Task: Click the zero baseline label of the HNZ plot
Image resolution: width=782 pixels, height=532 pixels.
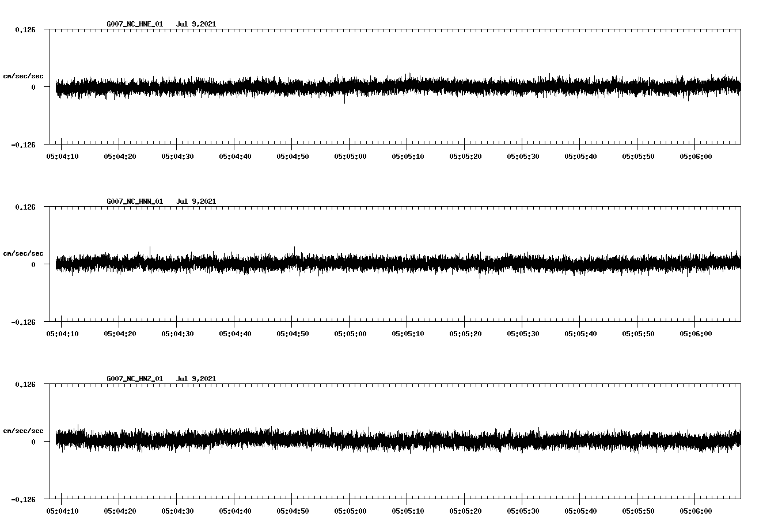Action: coord(32,443)
